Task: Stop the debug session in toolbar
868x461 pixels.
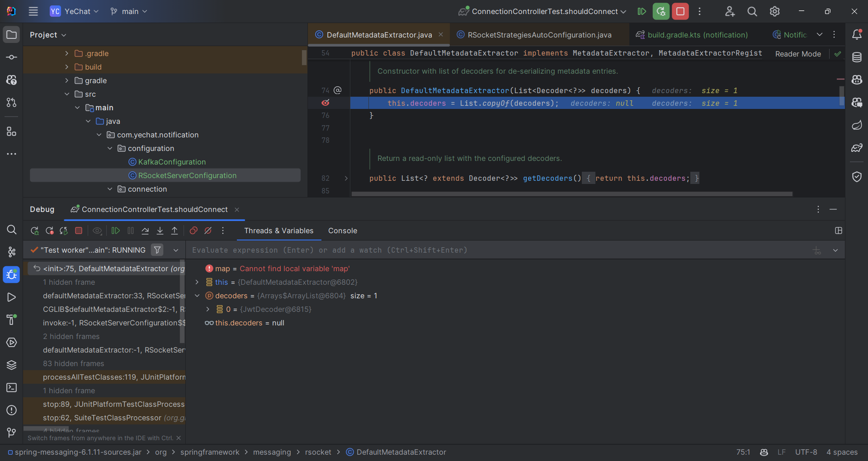Action: 79,231
